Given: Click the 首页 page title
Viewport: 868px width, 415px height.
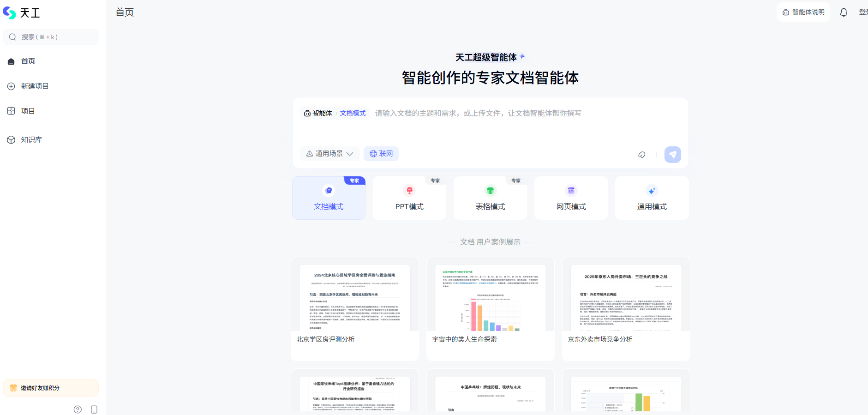Looking at the screenshot, I should [125, 12].
